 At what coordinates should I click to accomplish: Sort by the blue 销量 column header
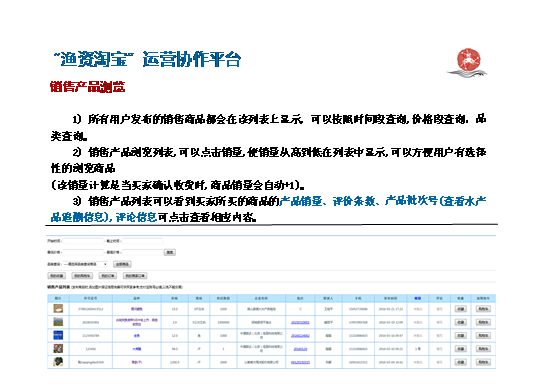pos(418,299)
